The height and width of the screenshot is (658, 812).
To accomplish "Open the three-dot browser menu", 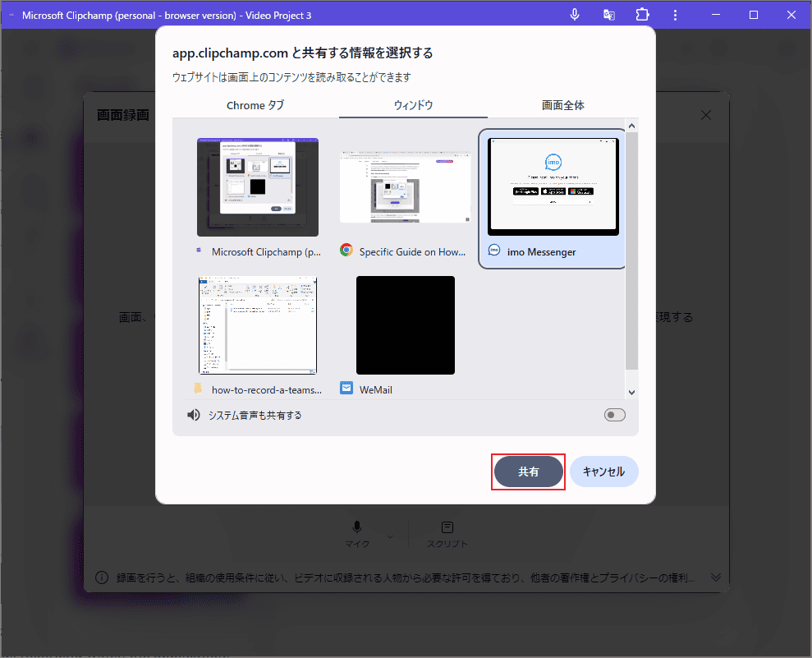I will pyautogui.click(x=675, y=15).
